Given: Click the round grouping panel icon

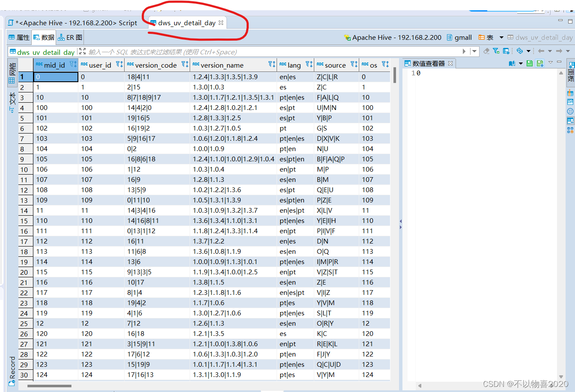Looking at the screenshot, I should 570,111.
